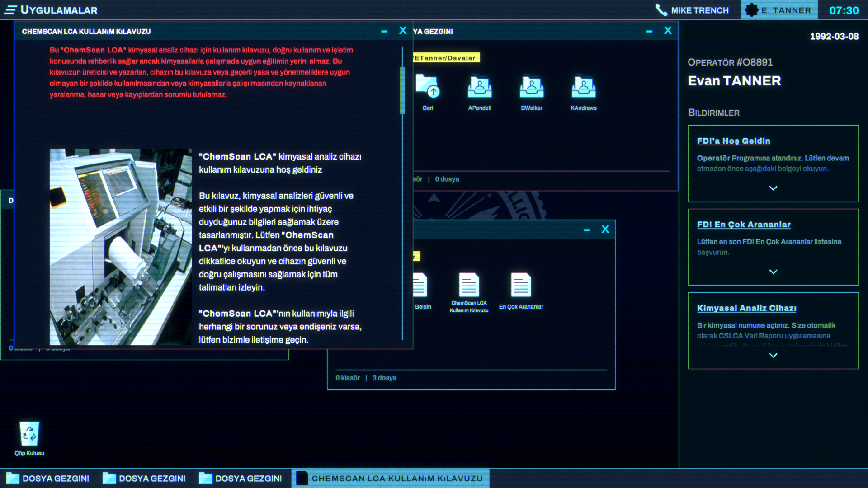This screenshot has height=488, width=868.
Task: Open the APendell case folder
Action: coord(480,88)
